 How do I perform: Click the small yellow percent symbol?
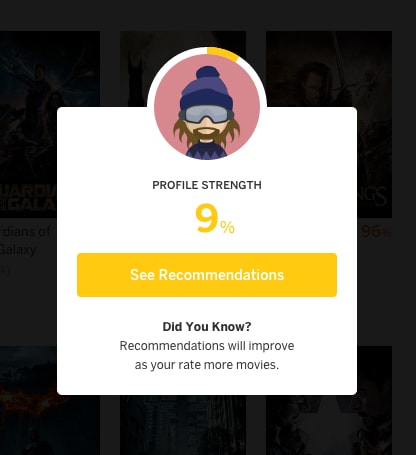click(227, 227)
